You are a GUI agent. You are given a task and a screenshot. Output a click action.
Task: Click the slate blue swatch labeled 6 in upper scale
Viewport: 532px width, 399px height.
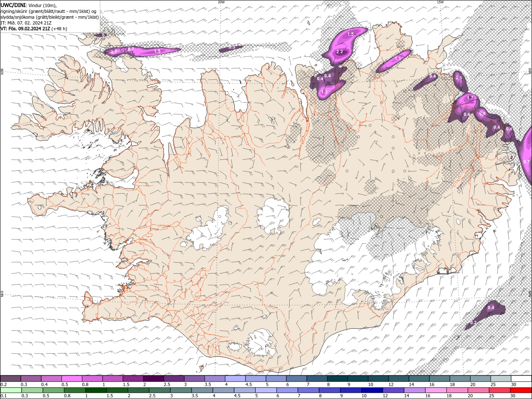pyautogui.click(x=296, y=379)
